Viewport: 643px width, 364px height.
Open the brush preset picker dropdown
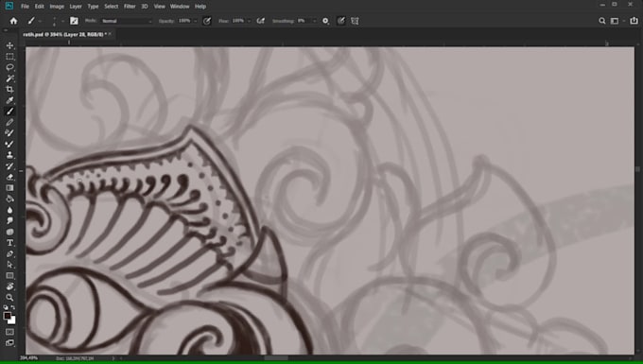[62, 21]
